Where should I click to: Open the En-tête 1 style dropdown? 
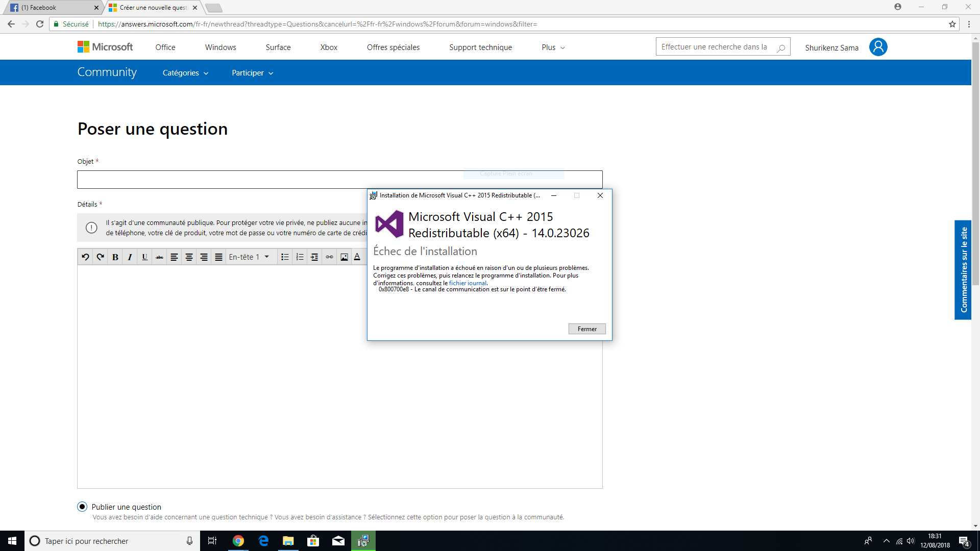pos(249,257)
